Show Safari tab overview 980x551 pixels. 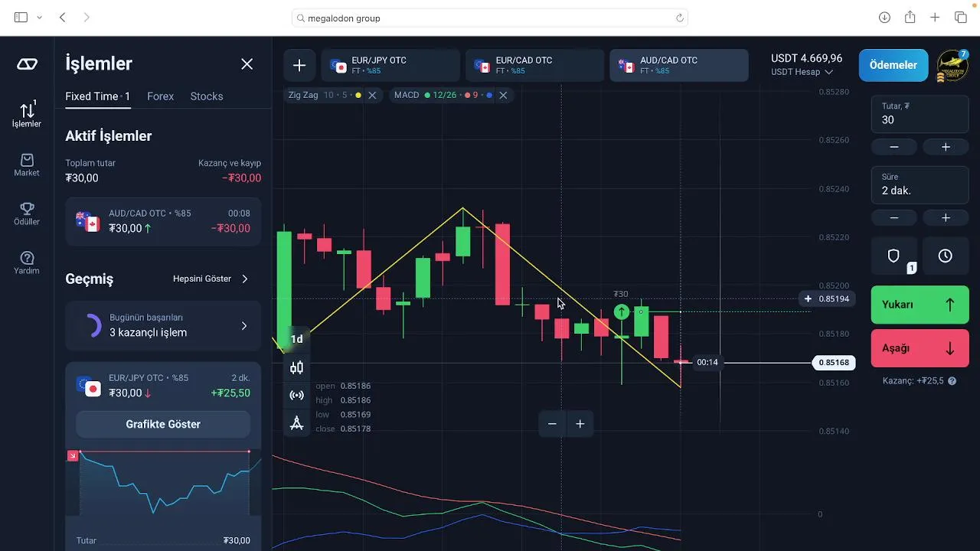960,18
